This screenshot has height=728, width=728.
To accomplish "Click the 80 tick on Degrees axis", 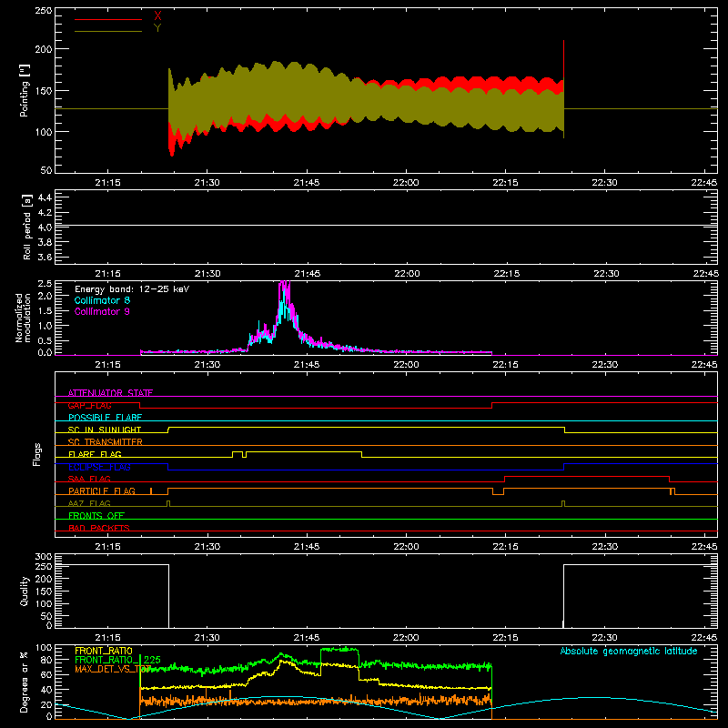I will [46, 660].
